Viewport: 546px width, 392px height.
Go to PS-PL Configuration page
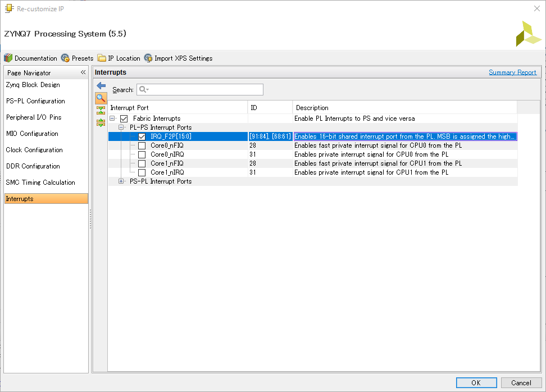pos(35,101)
